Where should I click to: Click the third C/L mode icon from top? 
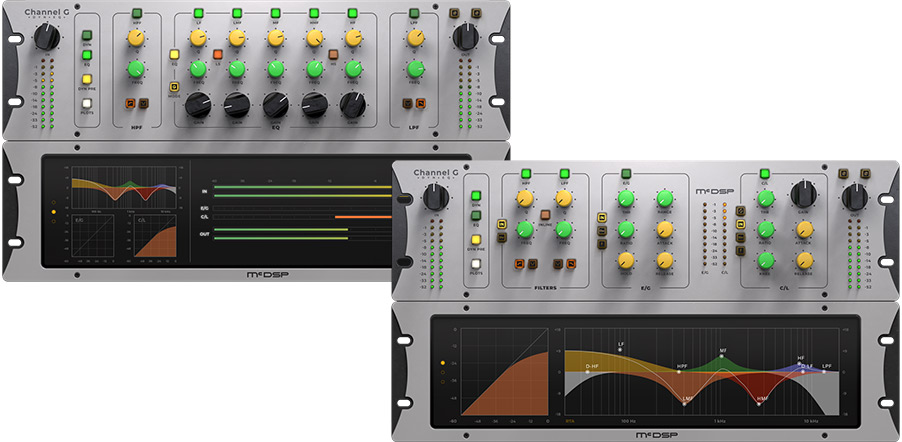[x=741, y=238]
